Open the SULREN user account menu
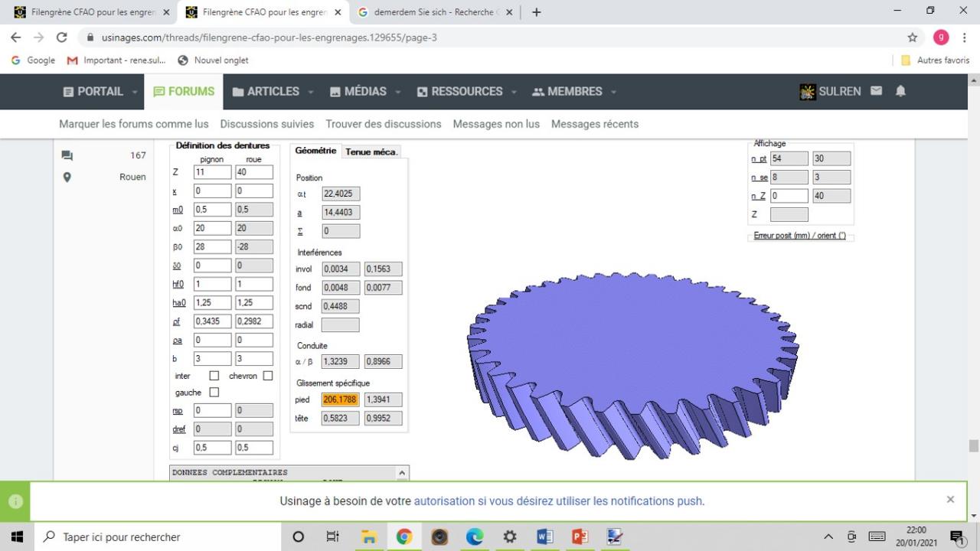The image size is (980, 551). [x=831, y=91]
